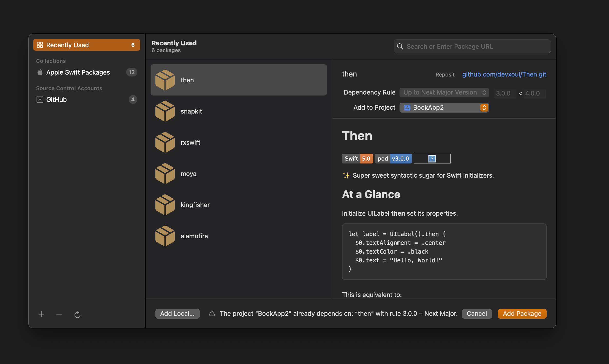
Task: Select the kingfisher package
Action: pyautogui.click(x=238, y=205)
